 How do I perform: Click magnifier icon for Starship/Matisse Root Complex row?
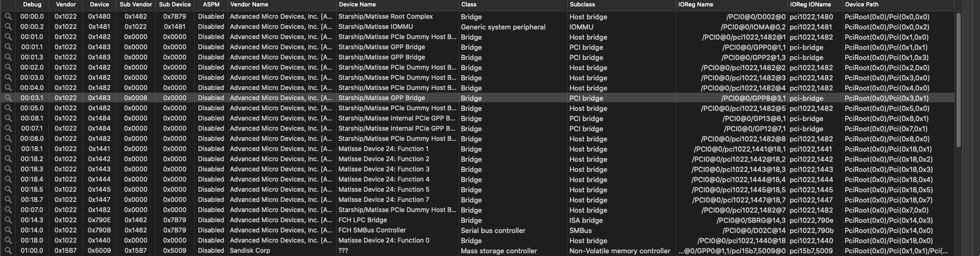[8, 17]
